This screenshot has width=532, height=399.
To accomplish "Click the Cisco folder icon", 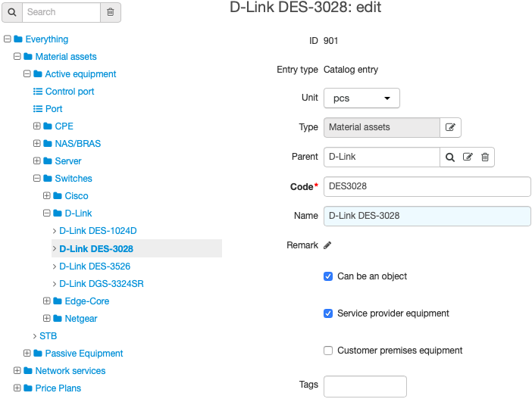I will 58,195.
